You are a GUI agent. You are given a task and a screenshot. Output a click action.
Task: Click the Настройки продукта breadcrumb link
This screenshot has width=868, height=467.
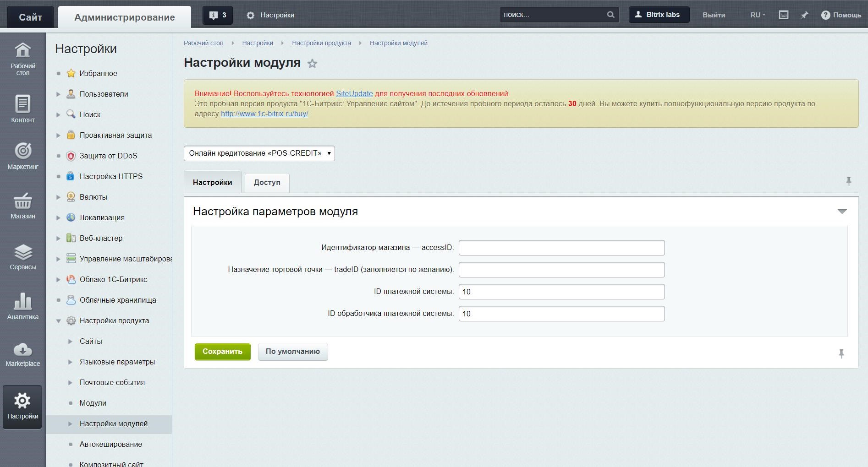pyautogui.click(x=321, y=43)
